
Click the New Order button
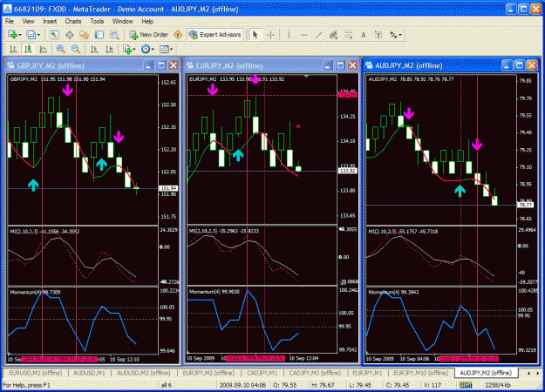click(149, 35)
